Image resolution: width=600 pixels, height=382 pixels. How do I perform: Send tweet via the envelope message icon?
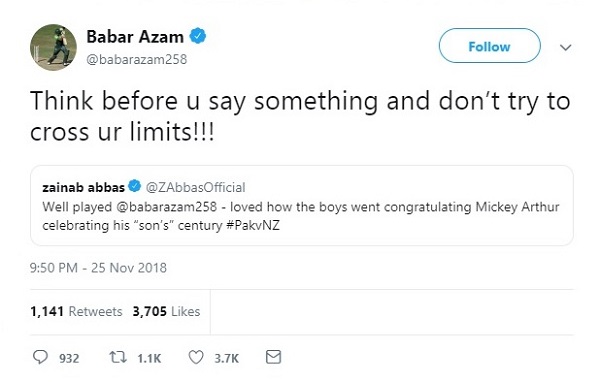pyautogui.click(x=273, y=357)
